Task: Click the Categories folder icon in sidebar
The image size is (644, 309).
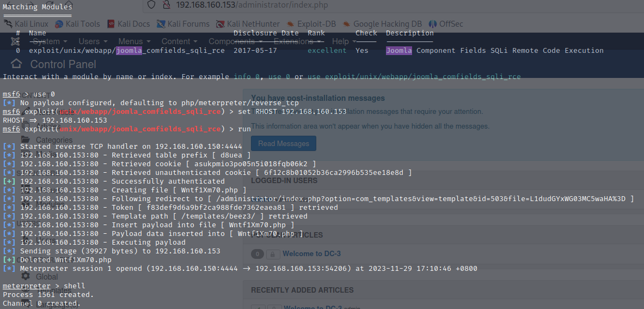Action: pos(26,140)
